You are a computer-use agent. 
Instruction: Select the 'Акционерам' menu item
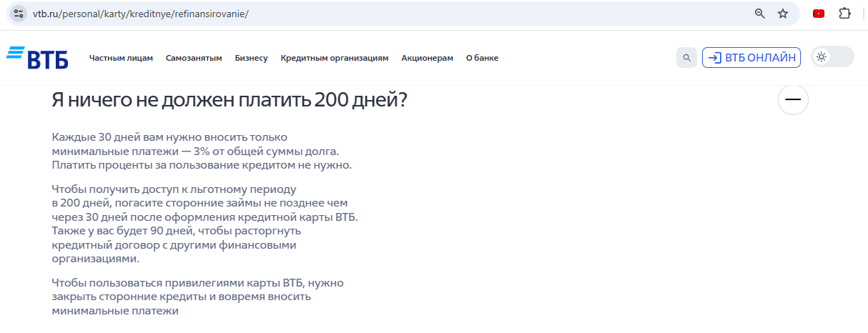pyautogui.click(x=427, y=59)
